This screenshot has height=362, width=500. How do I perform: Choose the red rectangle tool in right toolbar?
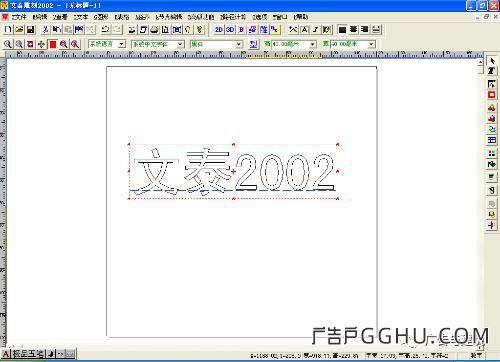[x=492, y=95]
